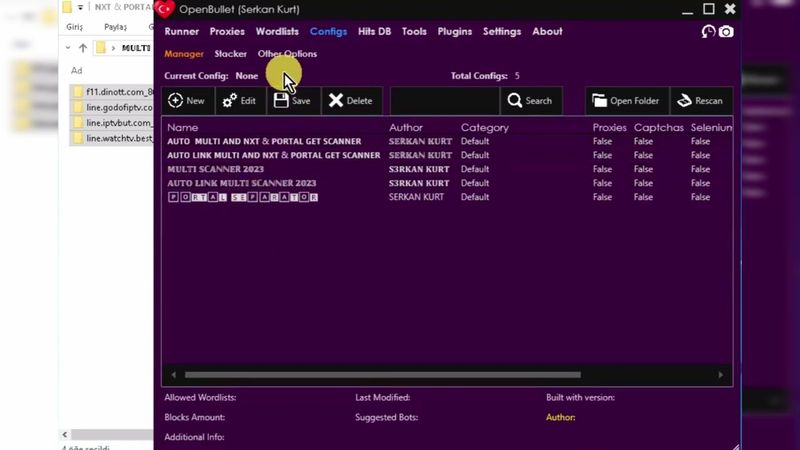The image size is (800, 450).
Task: Sort configs by Name column header
Action: (183, 128)
